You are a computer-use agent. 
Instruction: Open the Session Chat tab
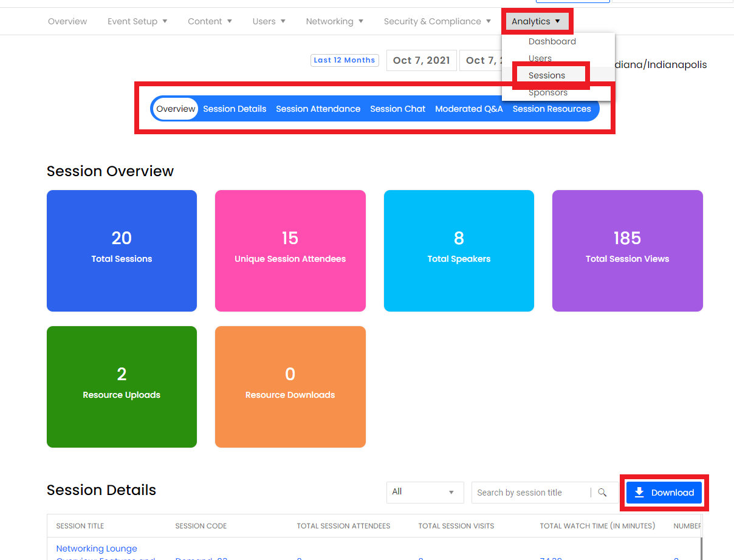[x=397, y=109]
